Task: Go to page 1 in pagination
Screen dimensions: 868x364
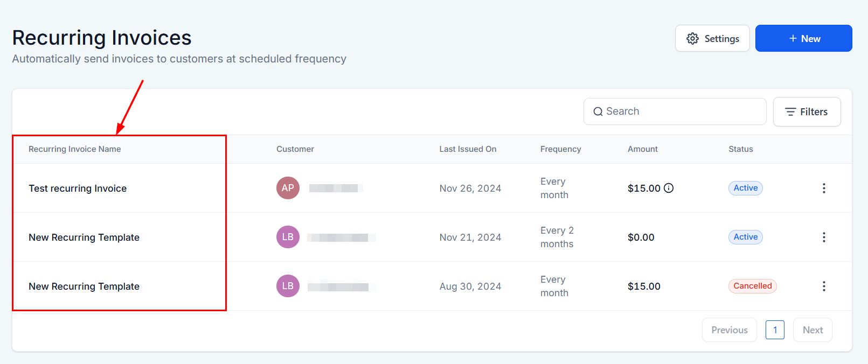Action: [x=774, y=330]
